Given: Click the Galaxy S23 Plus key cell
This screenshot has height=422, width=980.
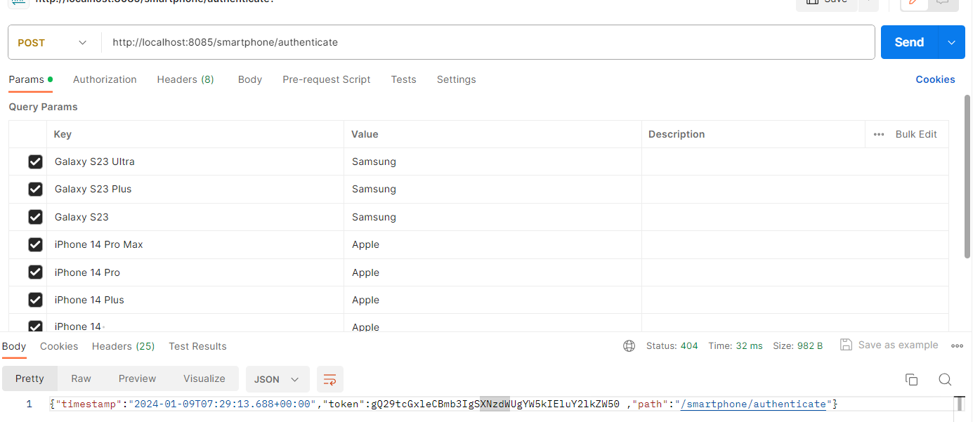Looking at the screenshot, I should [x=195, y=189].
